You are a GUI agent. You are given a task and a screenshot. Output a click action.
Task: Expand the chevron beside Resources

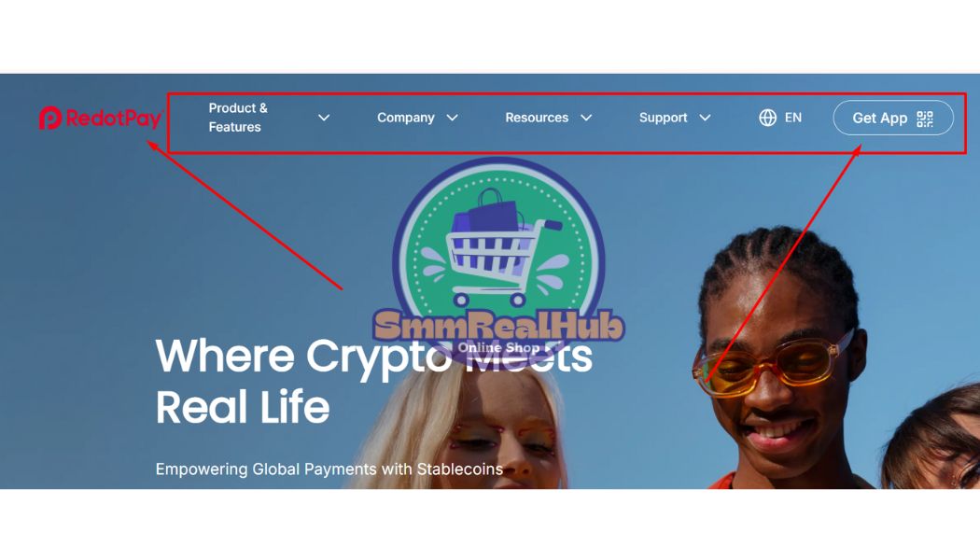pyautogui.click(x=586, y=118)
